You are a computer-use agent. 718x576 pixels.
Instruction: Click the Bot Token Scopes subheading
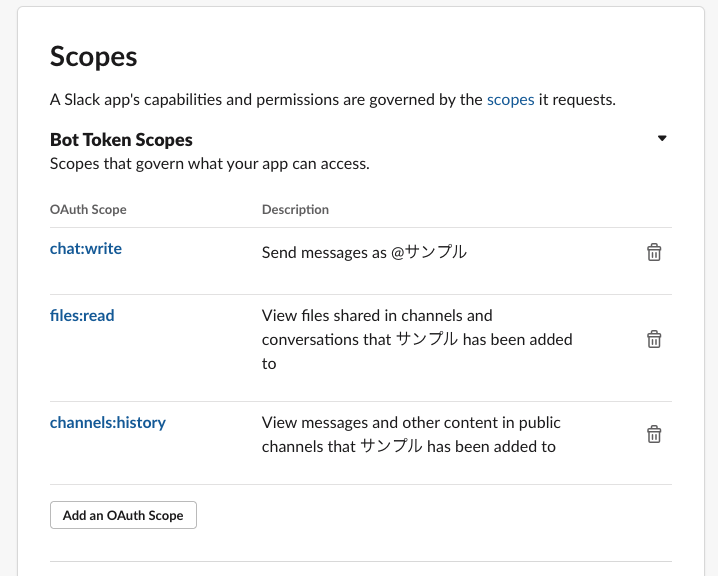pyautogui.click(x=121, y=140)
